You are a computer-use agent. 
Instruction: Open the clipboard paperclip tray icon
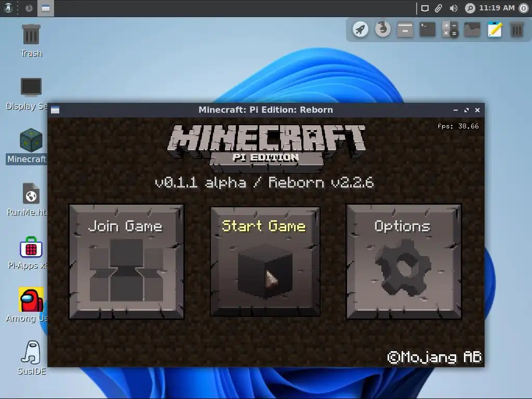[x=438, y=8]
